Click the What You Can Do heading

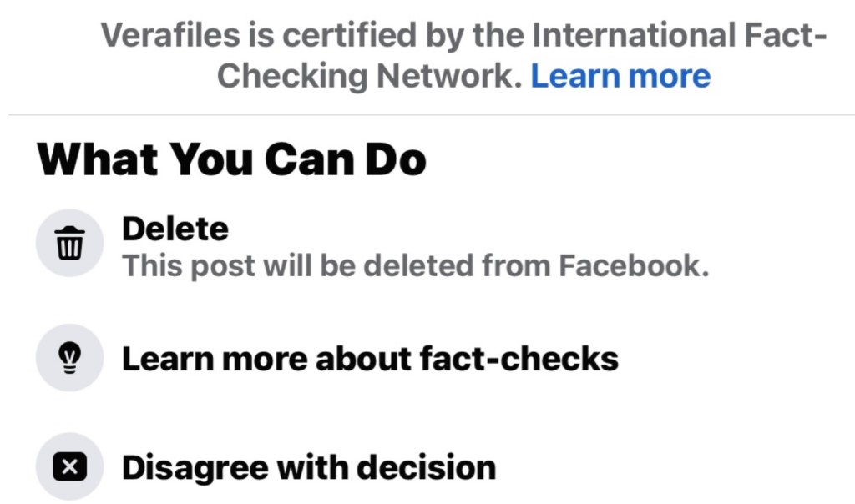[231, 159]
